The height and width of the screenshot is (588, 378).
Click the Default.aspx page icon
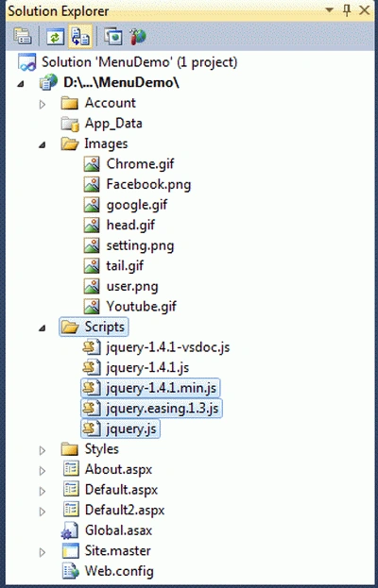(71, 490)
